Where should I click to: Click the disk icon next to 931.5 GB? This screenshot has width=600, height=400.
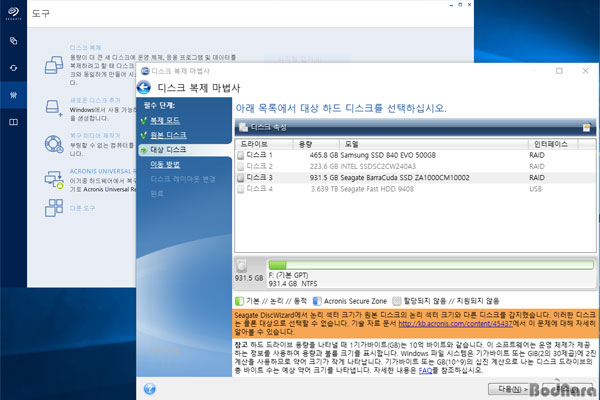click(242, 265)
